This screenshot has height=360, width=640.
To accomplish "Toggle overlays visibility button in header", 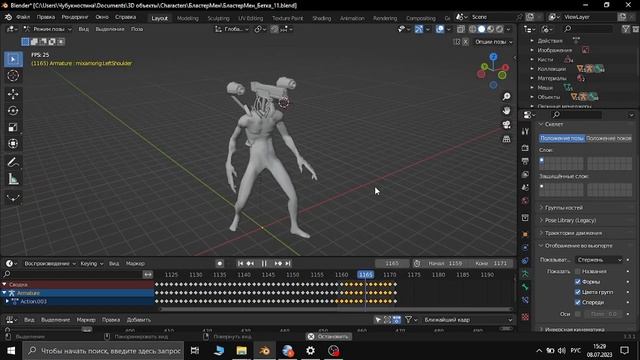I will click(440, 29).
